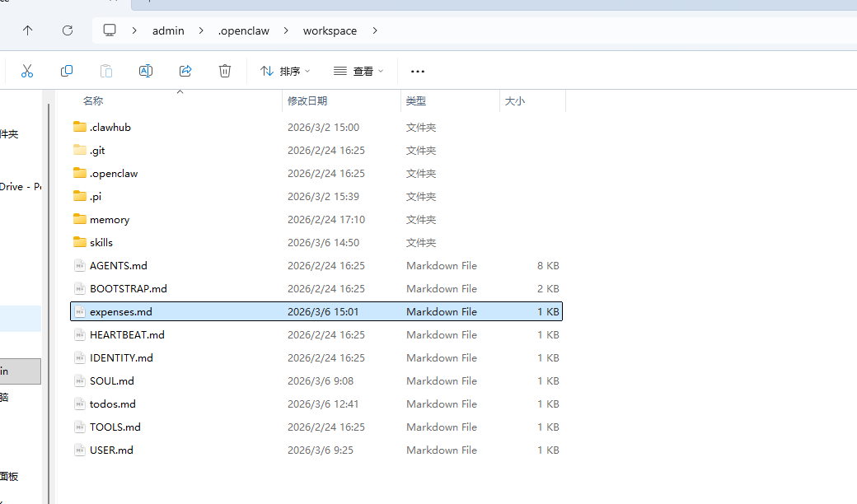Select the expenses.md file name
The width and height of the screenshot is (857, 504).
[x=121, y=312]
